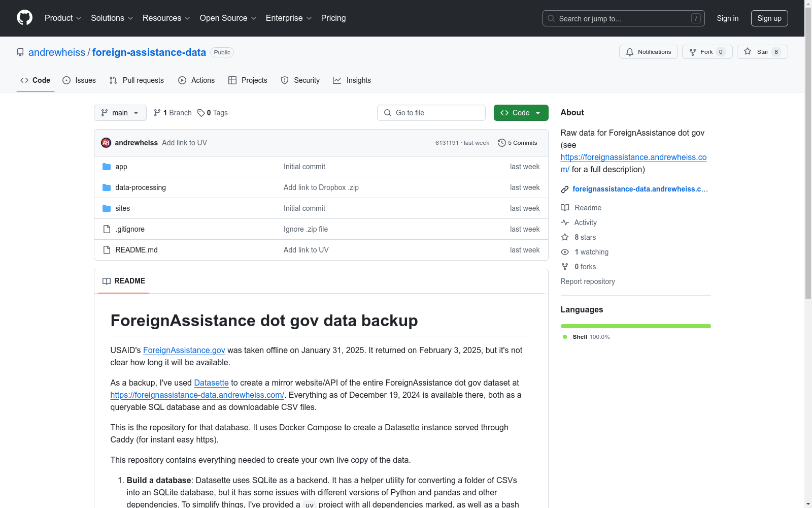Click the bell icon in Notifications button
The height and width of the screenshot is (508, 812).
[630, 52]
